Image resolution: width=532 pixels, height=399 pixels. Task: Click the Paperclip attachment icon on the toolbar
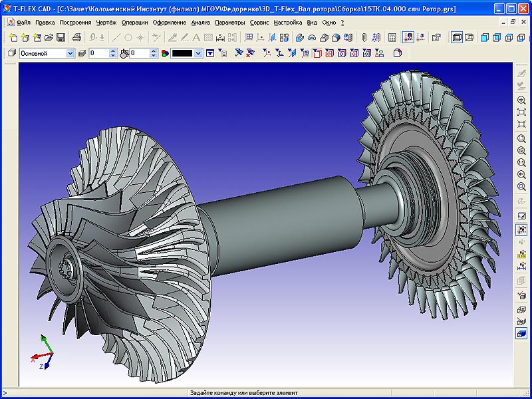(363, 34)
